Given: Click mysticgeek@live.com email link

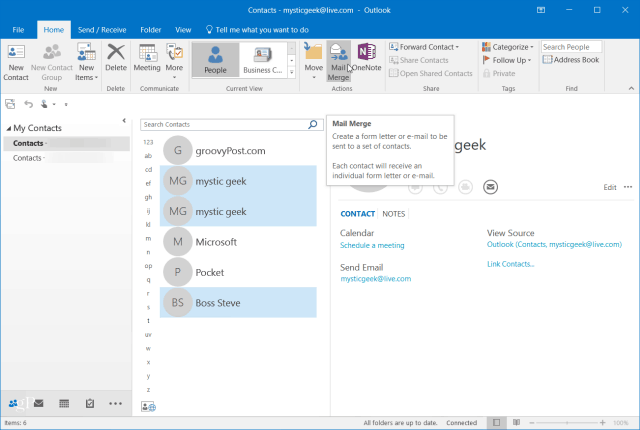Looking at the screenshot, I should [x=376, y=279].
